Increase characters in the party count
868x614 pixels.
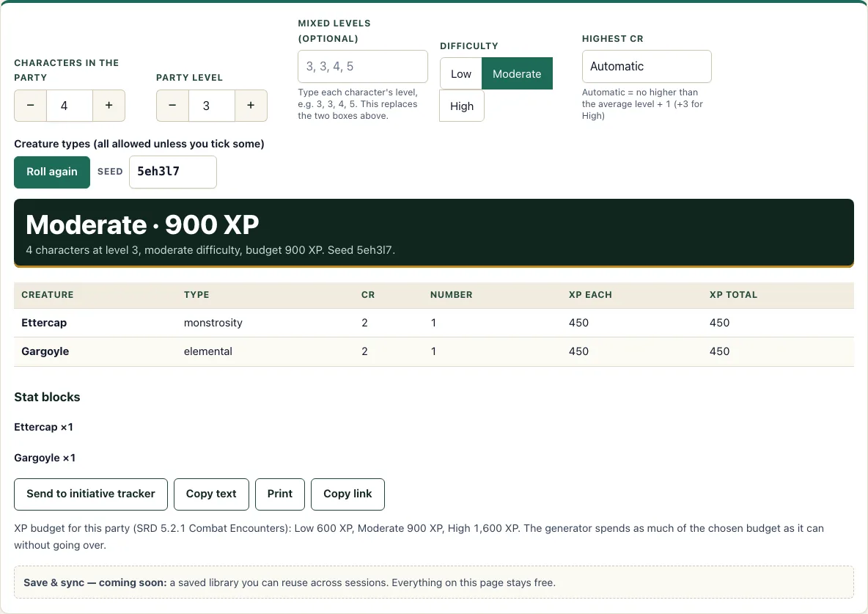click(x=109, y=106)
